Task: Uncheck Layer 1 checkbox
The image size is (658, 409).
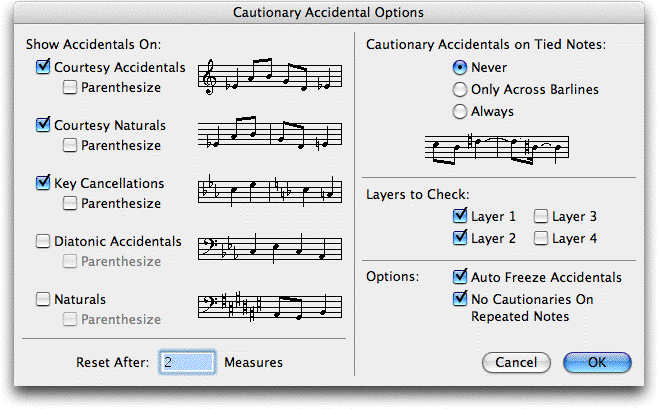Action: coord(460,216)
